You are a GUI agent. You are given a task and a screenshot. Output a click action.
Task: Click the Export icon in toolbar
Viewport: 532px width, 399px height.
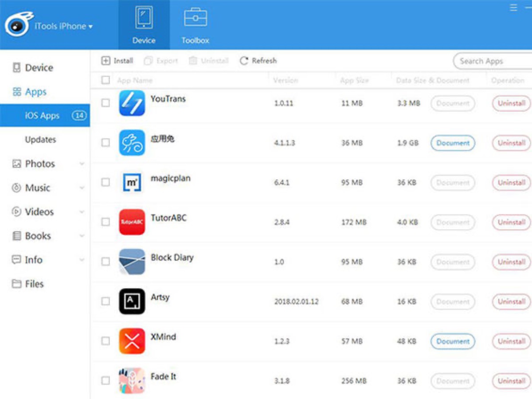point(149,61)
